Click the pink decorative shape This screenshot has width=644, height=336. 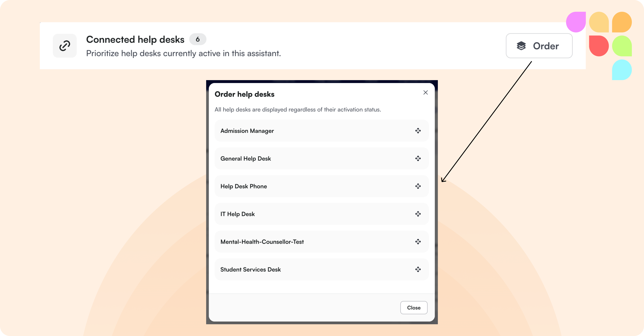click(x=576, y=22)
